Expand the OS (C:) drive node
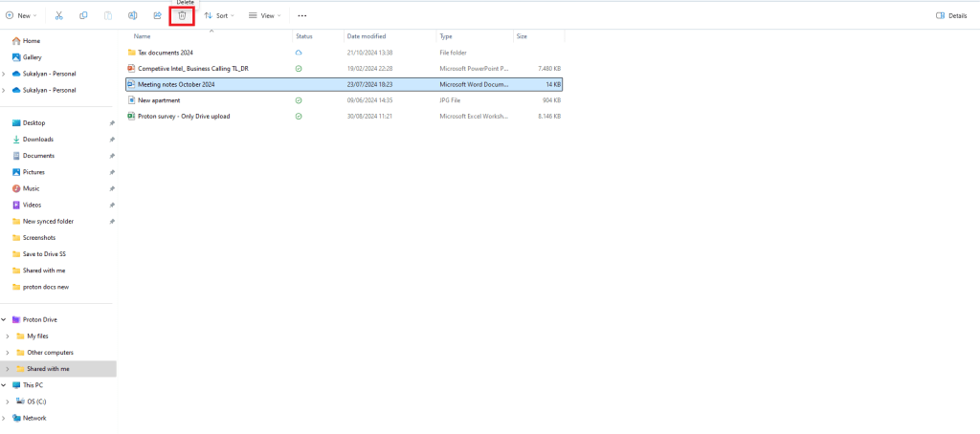The width and height of the screenshot is (980, 434). (x=7, y=401)
